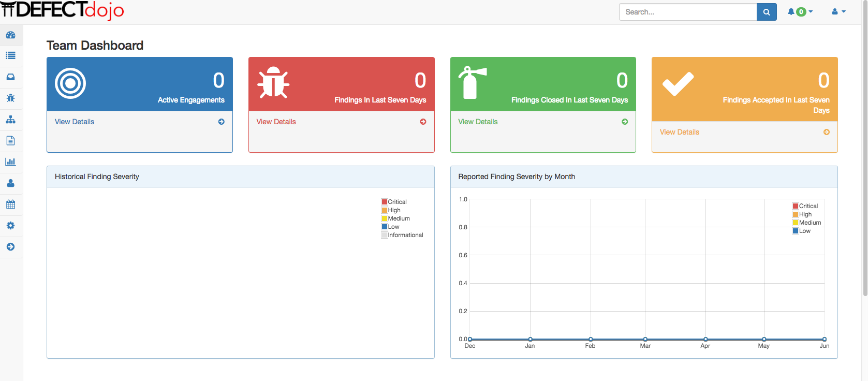
Task: Expand the user account dropdown menu
Action: 838,12
